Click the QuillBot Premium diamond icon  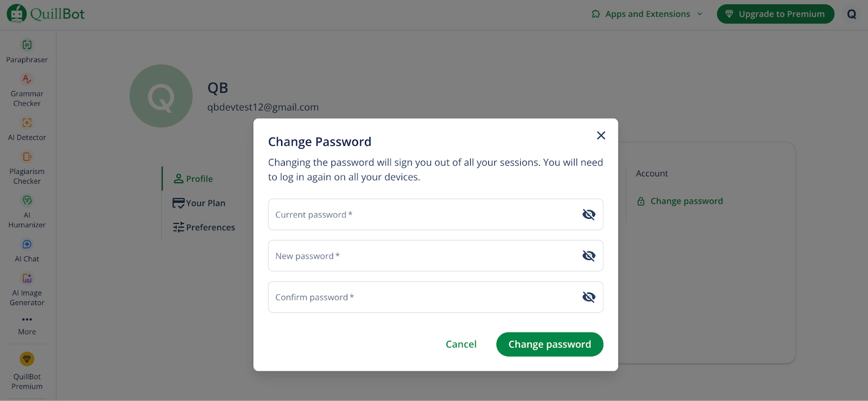pos(27,359)
